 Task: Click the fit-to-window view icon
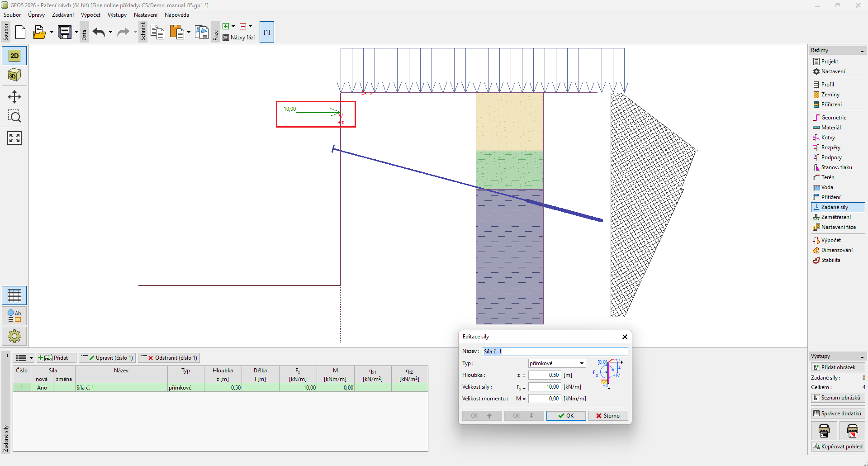pyautogui.click(x=14, y=138)
